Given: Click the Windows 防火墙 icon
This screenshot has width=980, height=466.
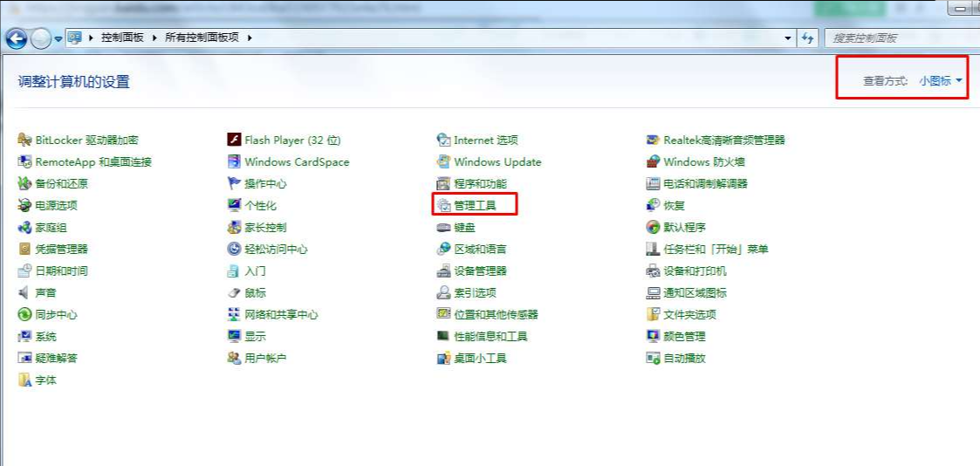Looking at the screenshot, I should [653, 161].
